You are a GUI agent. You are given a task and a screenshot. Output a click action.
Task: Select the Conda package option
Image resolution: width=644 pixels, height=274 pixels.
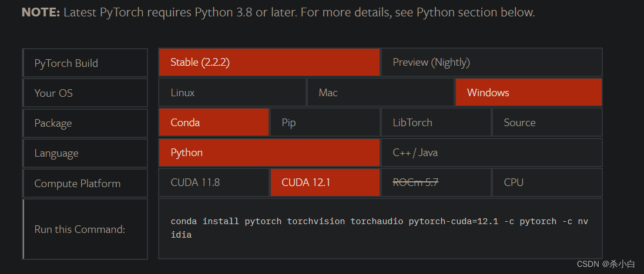coord(213,122)
